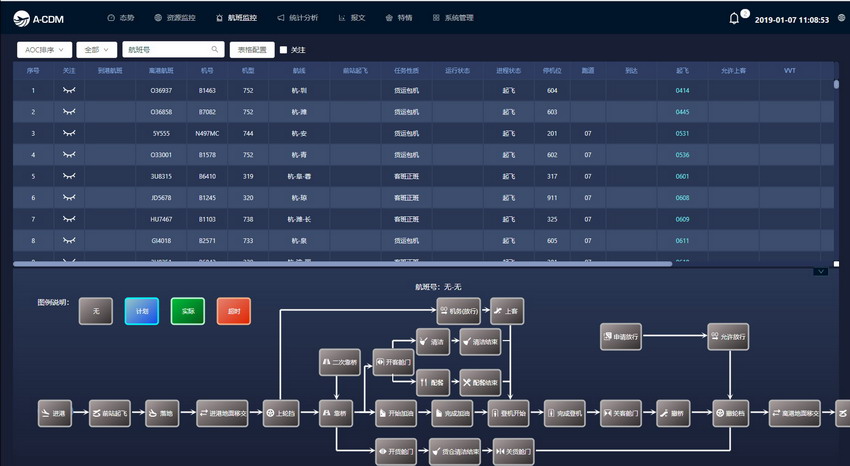Click the 上轮挡 wheel chock node
Image resolution: width=850 pixels, height=466 pixels.
point(280,413)
